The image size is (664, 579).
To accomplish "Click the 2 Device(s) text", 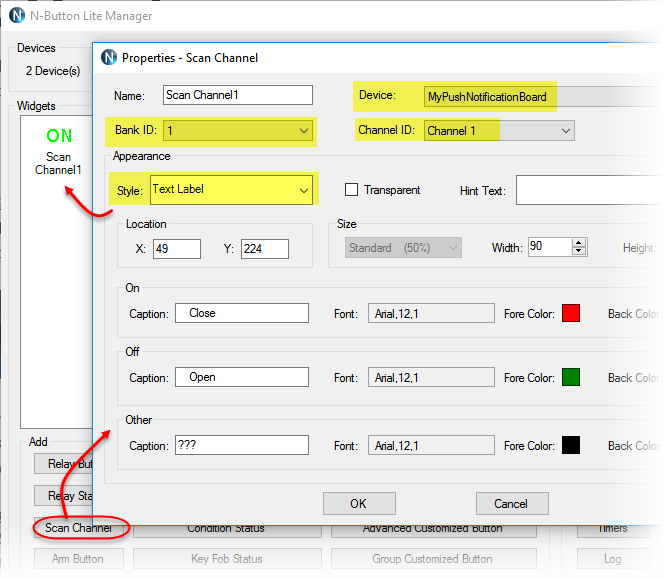I will (53, 71).
